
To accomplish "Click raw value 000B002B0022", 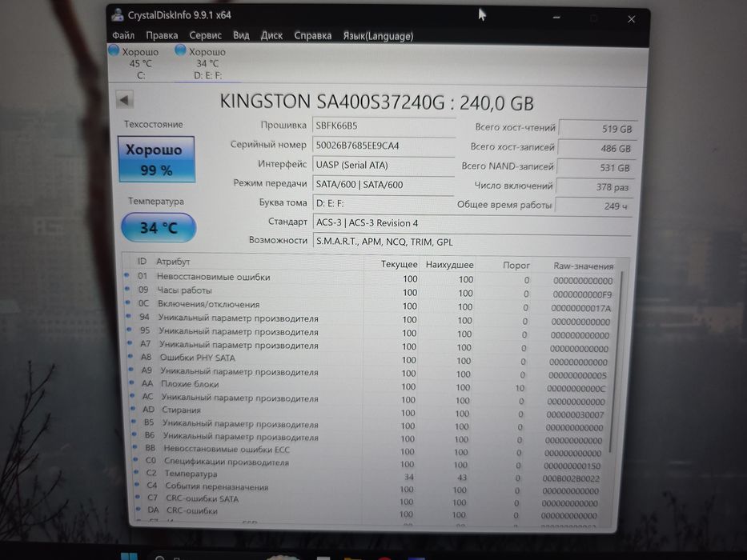I will [571, 478].
